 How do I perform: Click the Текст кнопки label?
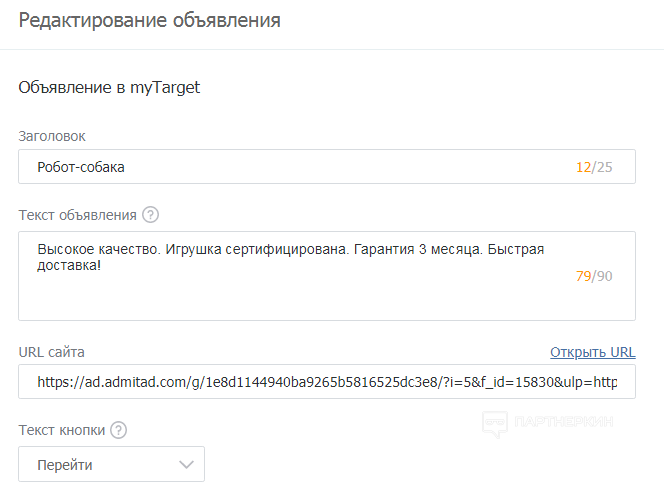coord(62,430)
